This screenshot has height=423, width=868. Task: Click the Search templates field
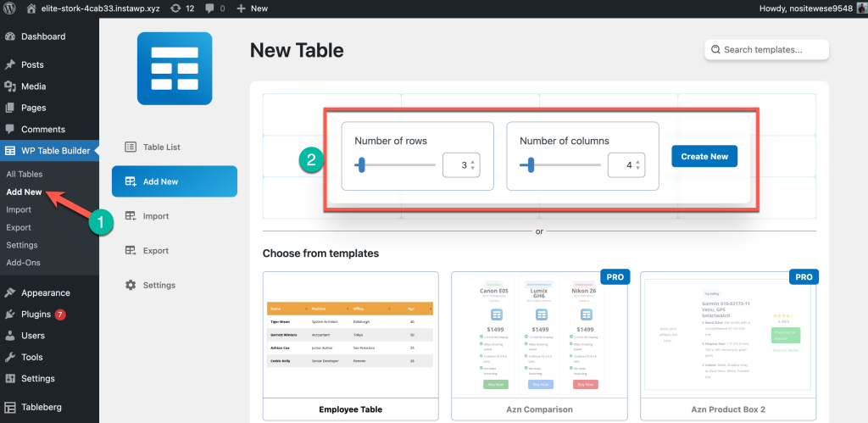point(766,50)
